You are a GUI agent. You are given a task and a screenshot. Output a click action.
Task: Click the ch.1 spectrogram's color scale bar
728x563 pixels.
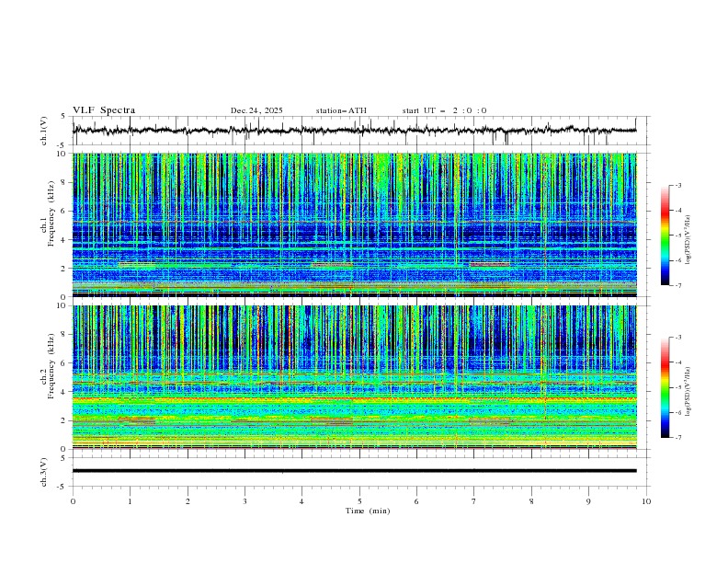click(665, 235)
